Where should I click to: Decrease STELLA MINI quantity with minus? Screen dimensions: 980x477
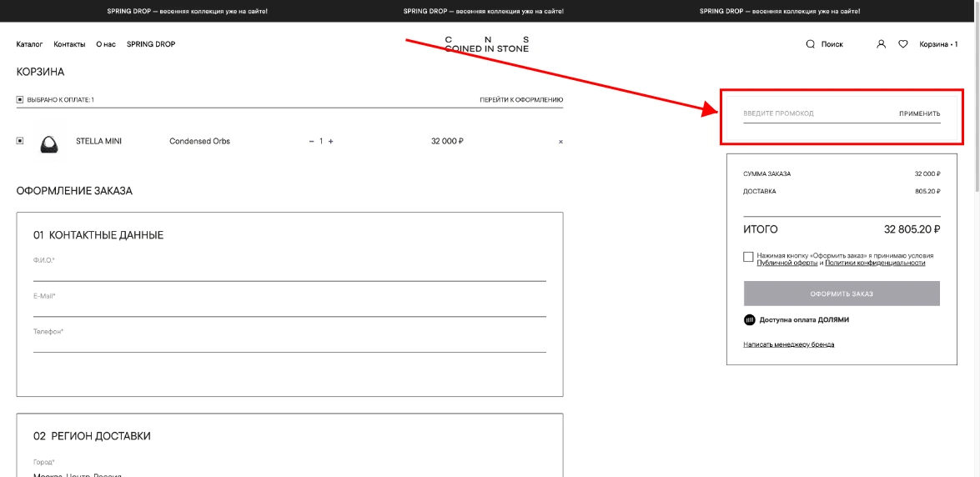coord(311,141)
